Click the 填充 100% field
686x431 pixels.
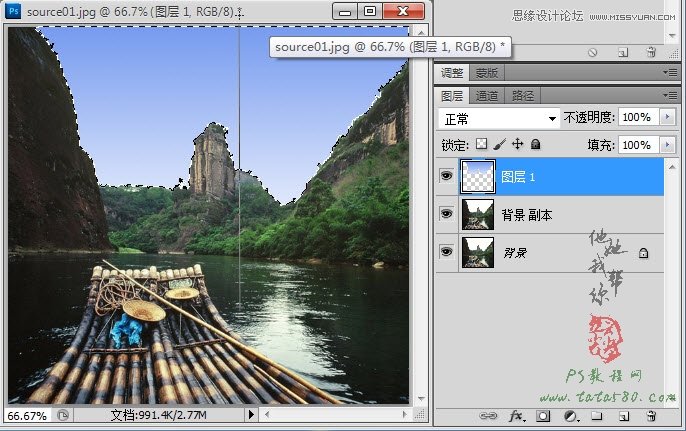[x=638, y=145]
